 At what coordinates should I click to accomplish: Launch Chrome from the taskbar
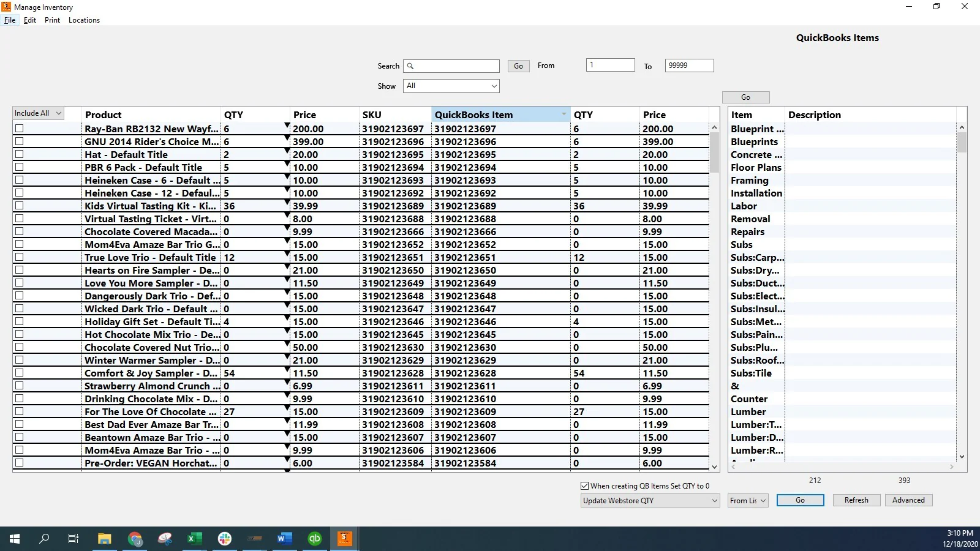point(135,539)
